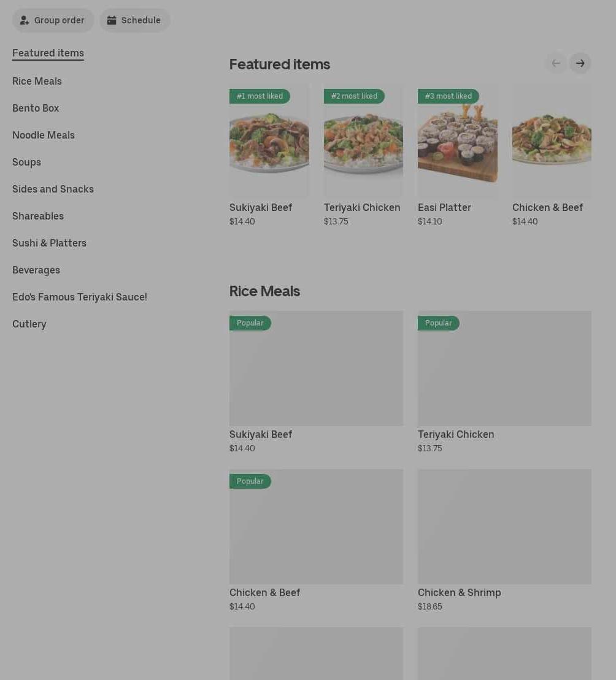
Task: Click featured Chicken & Beef bowl image
Action: [x=552, y=142]
